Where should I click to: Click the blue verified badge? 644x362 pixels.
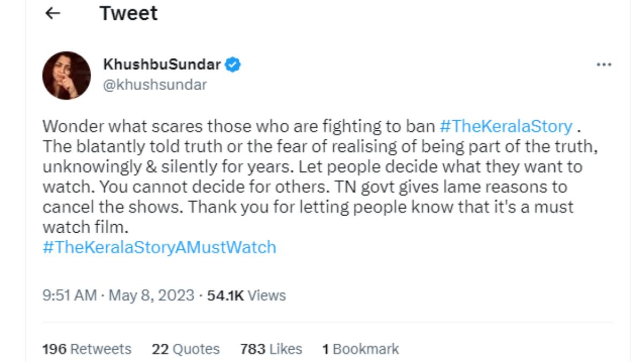click(233, 65)
